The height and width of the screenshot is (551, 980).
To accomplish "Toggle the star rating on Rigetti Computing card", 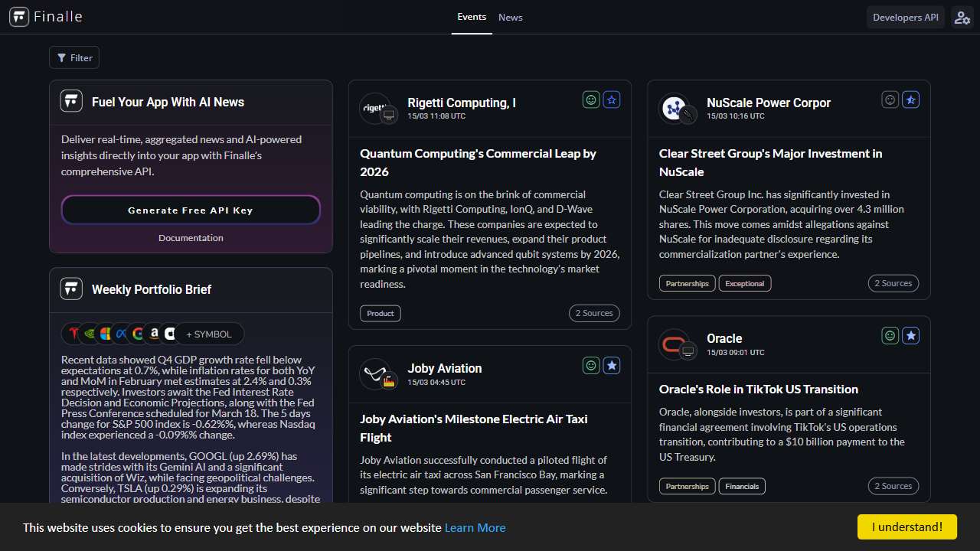I will (611, 99).
